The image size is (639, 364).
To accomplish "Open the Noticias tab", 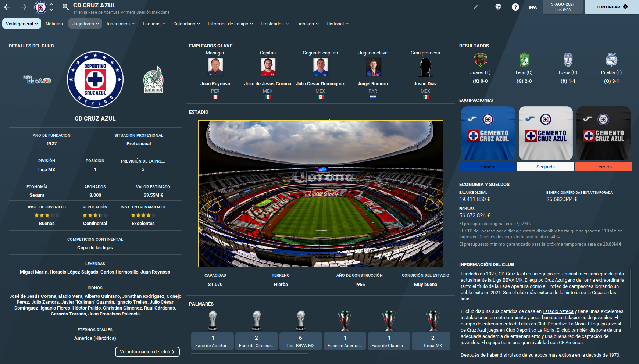I will click(x=54, y=24).
